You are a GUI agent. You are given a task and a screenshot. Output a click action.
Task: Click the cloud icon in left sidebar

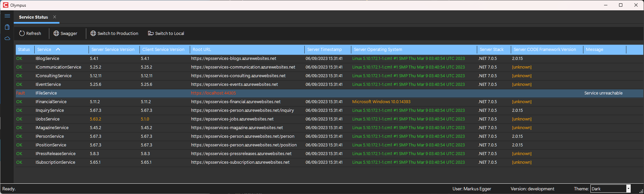click(x=7, y=38)
